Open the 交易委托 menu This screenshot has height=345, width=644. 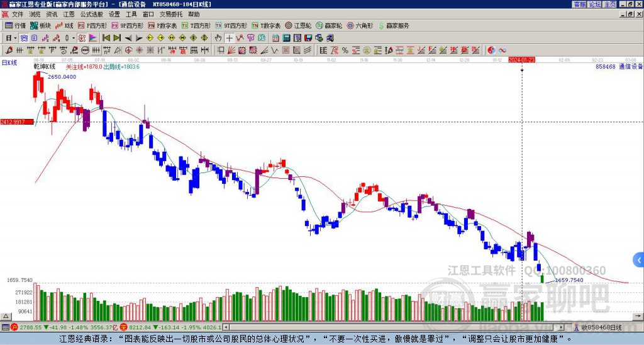click(171, 14)
